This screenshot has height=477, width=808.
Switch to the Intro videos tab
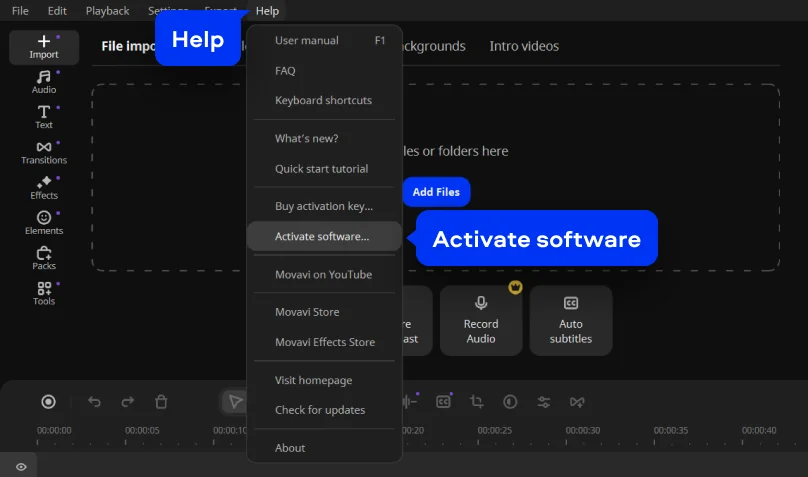tap(524, 46)
